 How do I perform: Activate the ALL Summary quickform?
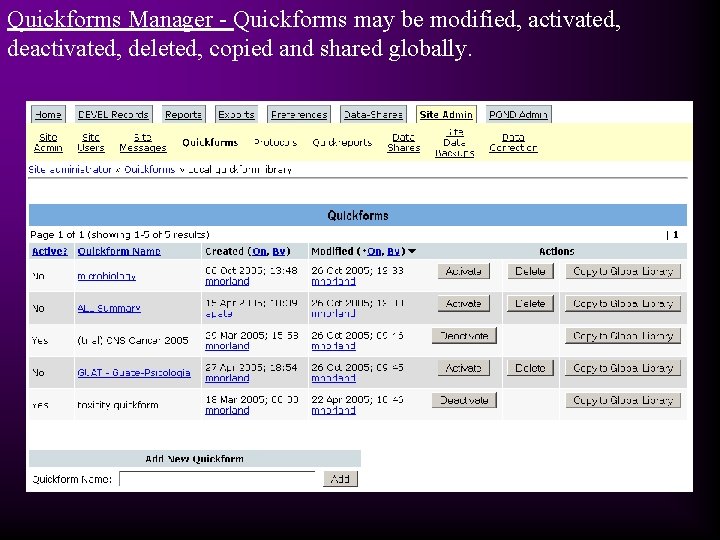[463, 303]
